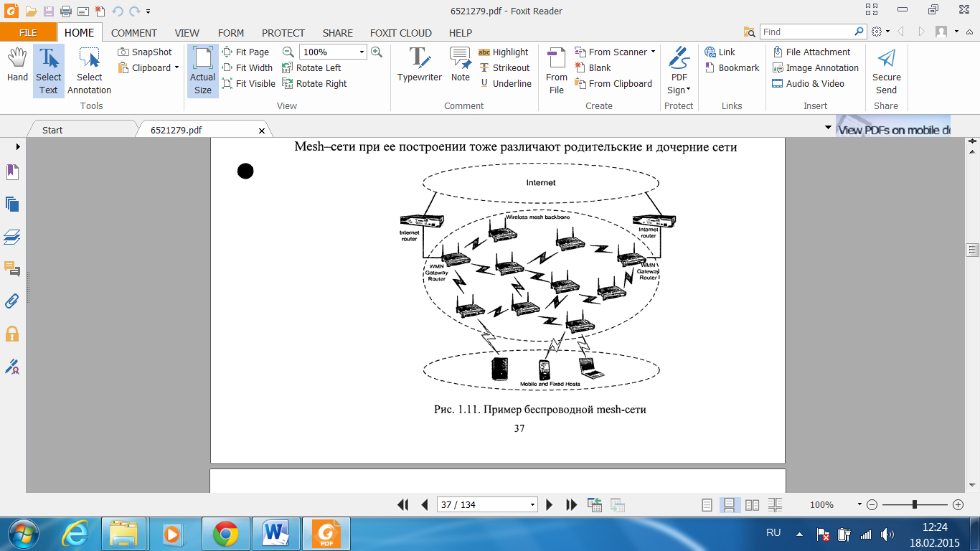Go to the previous page
980x551 pixels.
pyautogui.click(x=425, y=505)
